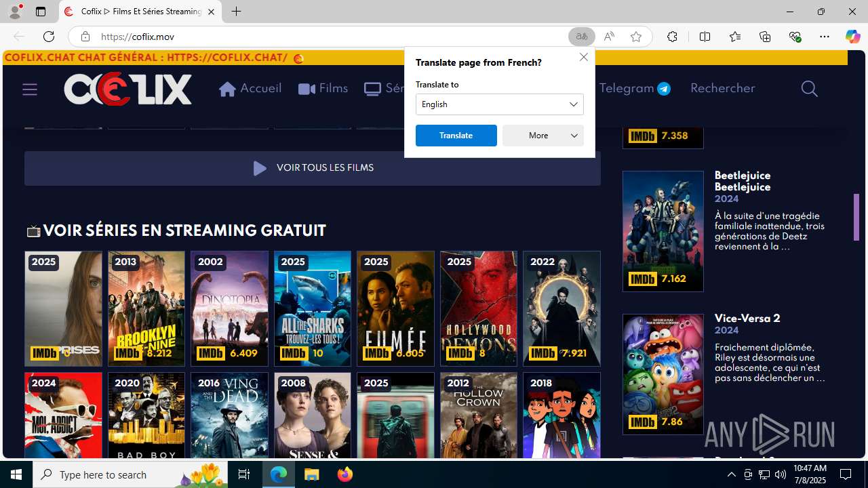
Task: Open the taskbar clock showing 10:47 AM
Action: point(810,474)
